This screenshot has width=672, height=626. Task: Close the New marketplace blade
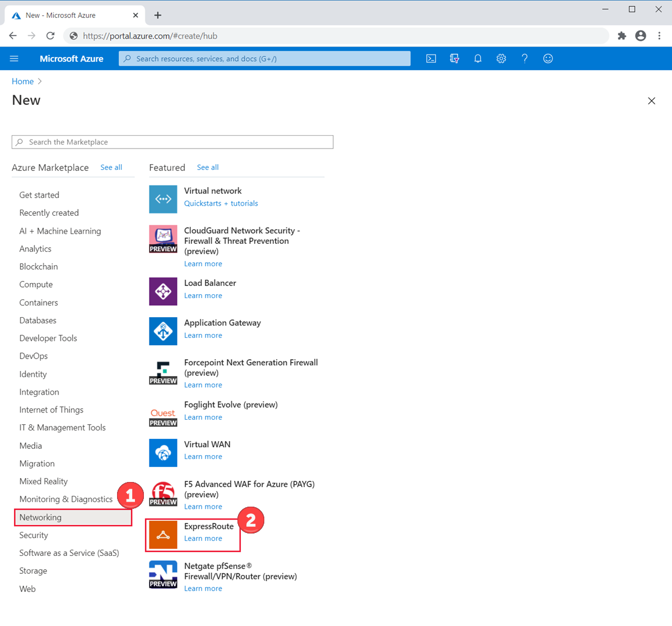(651, 101)
